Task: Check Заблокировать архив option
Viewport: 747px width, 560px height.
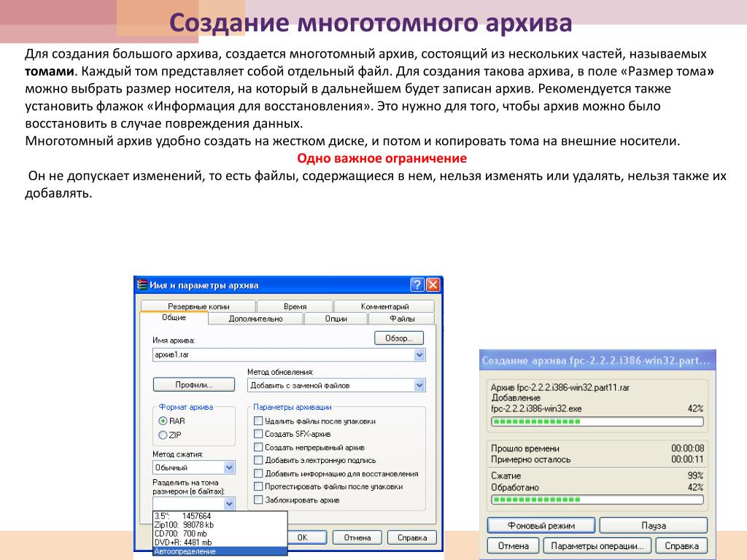Action: (x=258, y=499)
